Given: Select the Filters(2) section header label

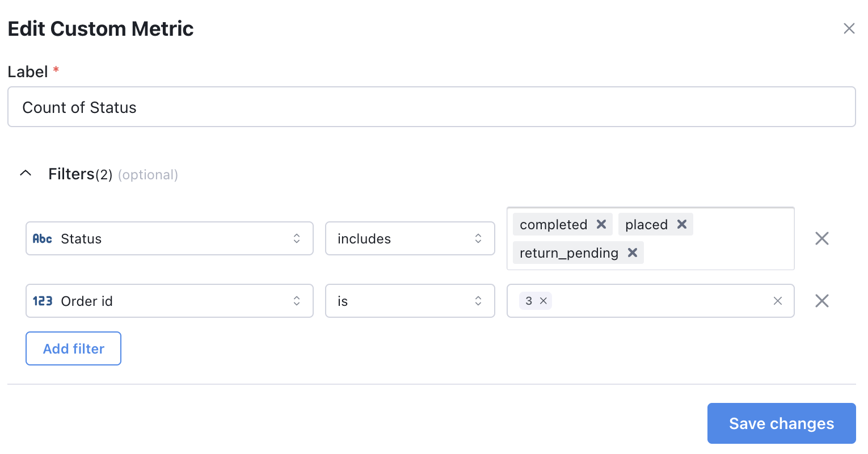Looking at the screenshot, I should 80,174.
